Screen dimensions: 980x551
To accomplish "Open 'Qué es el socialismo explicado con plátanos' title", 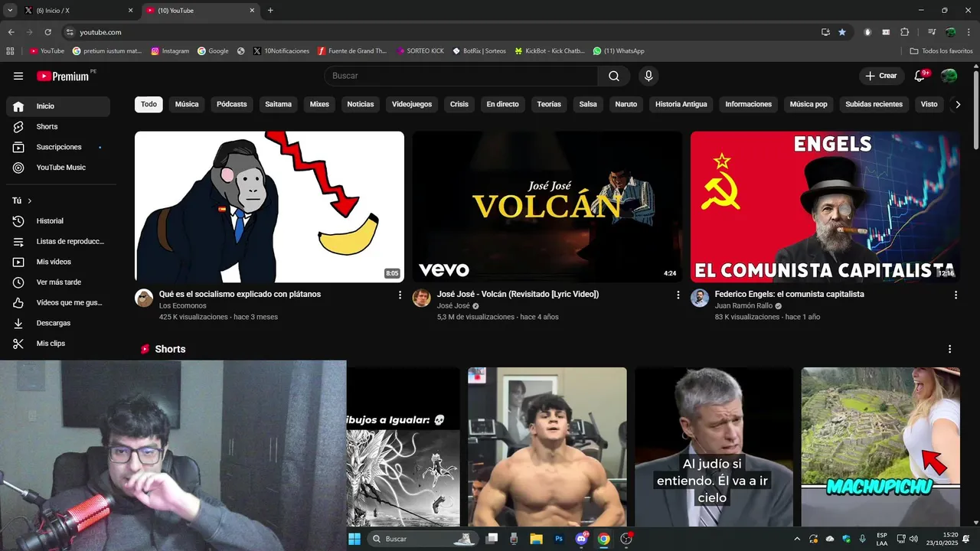I will pyautogui.click(x=240, y=294).
